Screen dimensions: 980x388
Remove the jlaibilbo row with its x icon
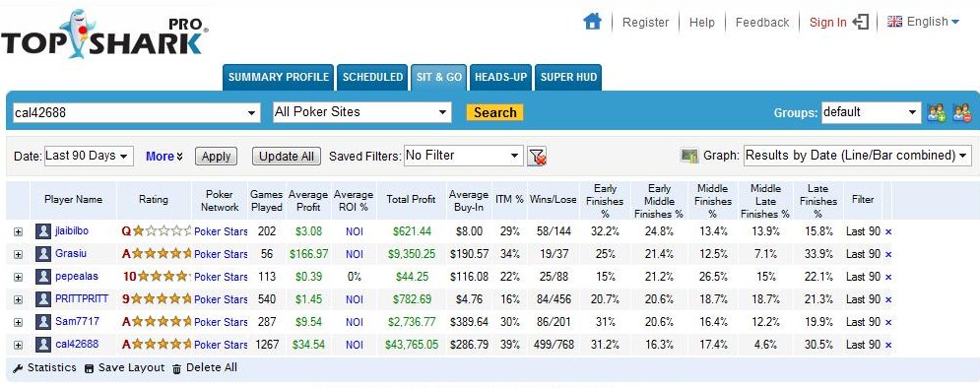(888, 231)
